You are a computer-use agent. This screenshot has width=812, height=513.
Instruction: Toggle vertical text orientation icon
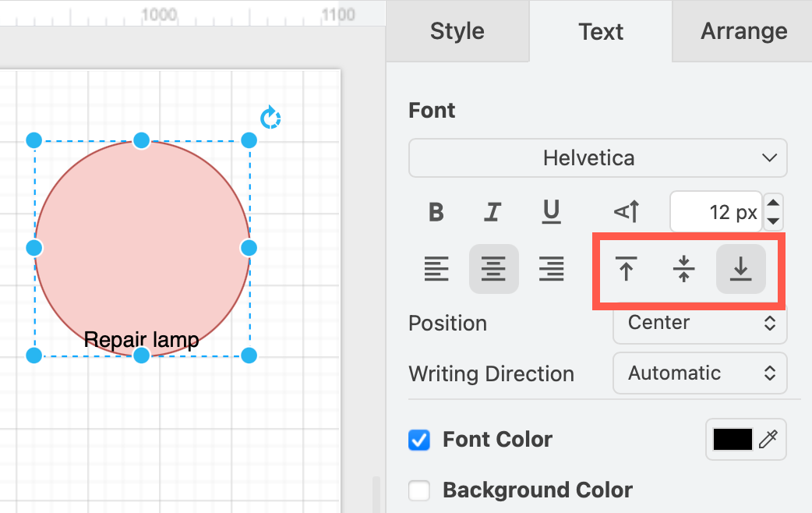pyautogui.click(x=627, y=212)
